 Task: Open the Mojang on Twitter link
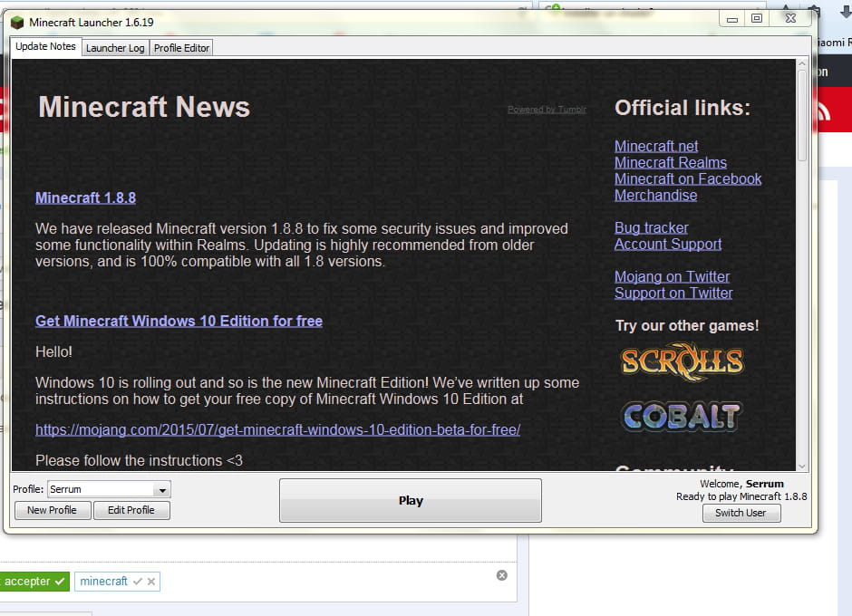[673, 276]
